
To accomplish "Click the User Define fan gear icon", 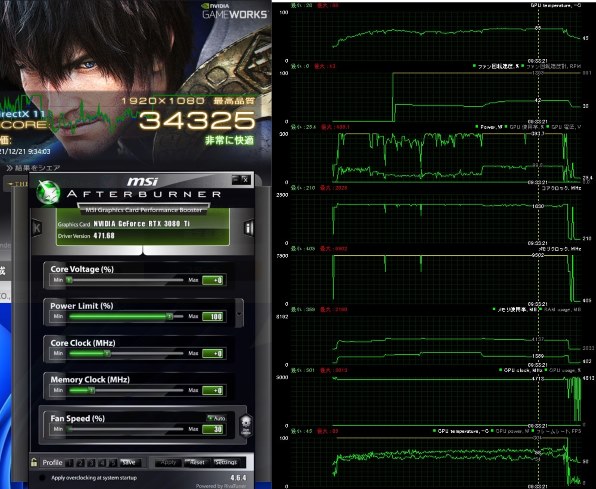I will coord(246,425).
